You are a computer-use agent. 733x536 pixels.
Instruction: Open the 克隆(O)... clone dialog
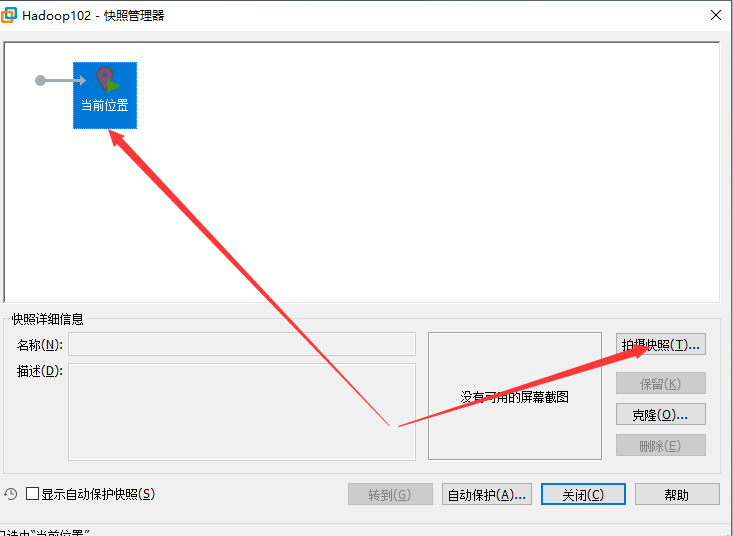[x=661, y=414]
